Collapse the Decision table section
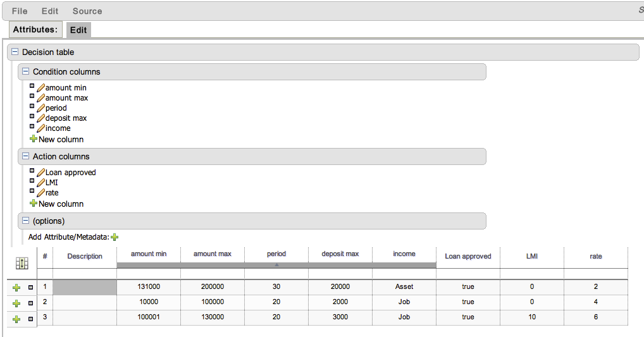Viewport: 644px width, 337px height. click(15, 52)
